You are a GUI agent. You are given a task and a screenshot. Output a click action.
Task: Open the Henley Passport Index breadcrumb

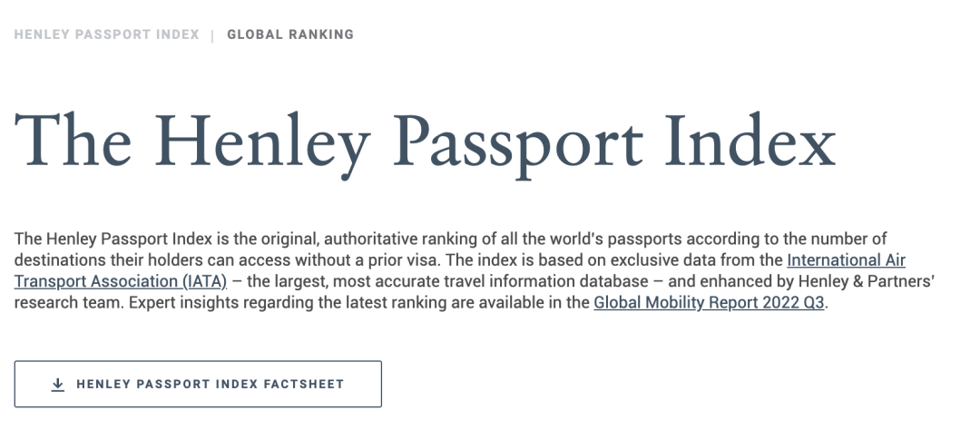coord(107,35)
